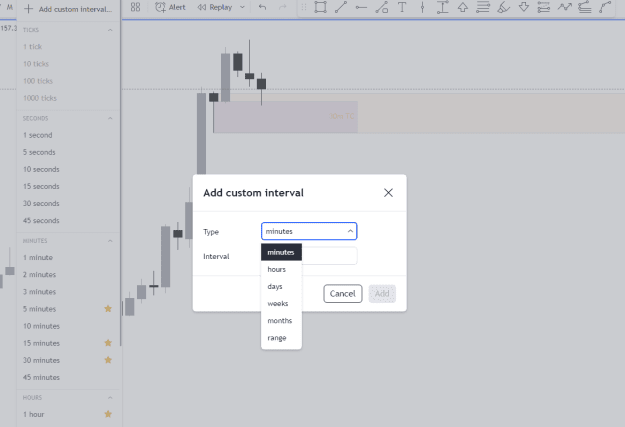The height and width of the screenshot is (427, 625).
Task: Select the horizontal lines levels tool
Action: (x=483, y=7)
